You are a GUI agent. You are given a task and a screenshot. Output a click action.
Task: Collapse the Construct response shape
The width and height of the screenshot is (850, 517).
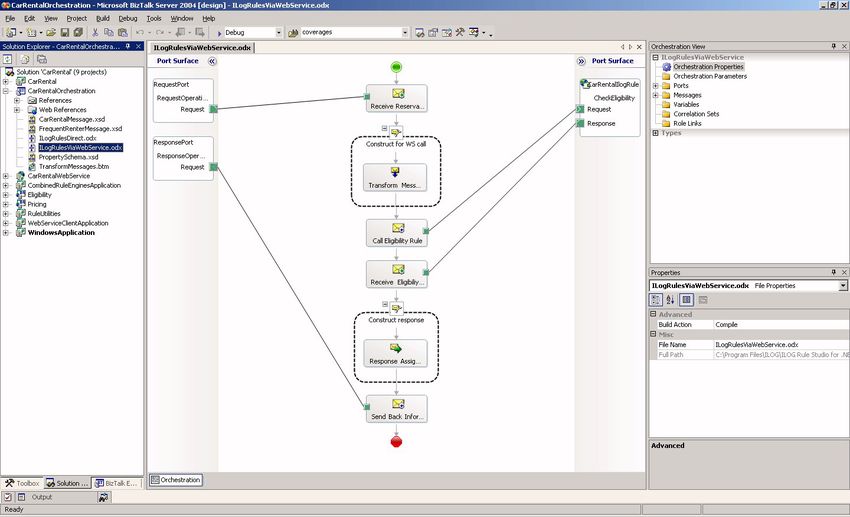point(385,305)
